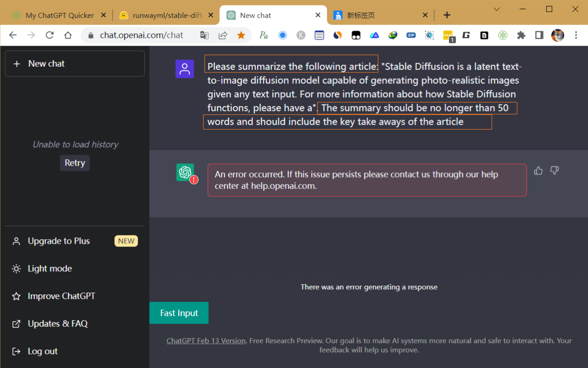The height and width of the screenshot is (368, 588).
Task: Open the gray K extension
Action: pos(301,35)
